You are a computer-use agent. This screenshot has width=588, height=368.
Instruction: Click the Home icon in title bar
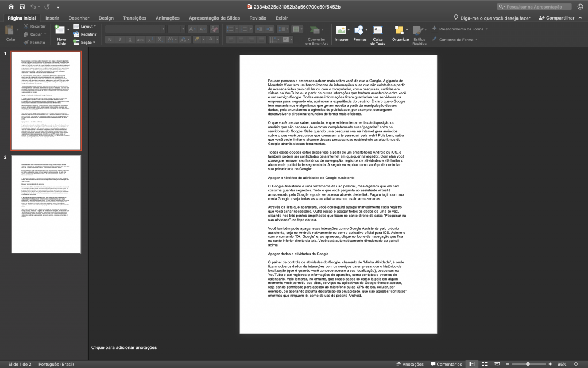(x=11, y=6)
